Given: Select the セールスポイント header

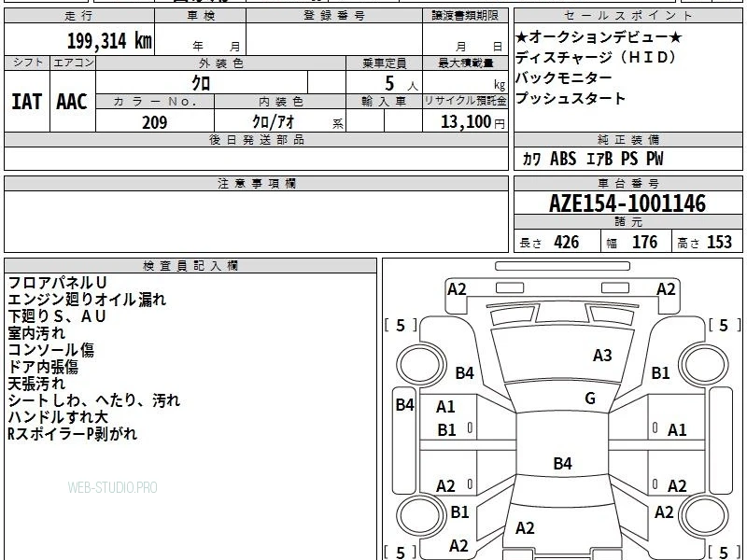Looking at the screenshot, I should [x=627, y=16].
